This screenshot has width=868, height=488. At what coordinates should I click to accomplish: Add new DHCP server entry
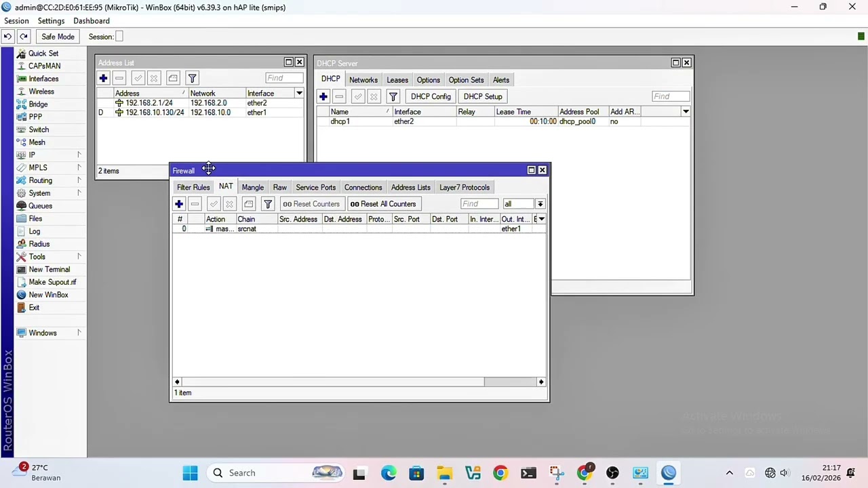[323, 96]
